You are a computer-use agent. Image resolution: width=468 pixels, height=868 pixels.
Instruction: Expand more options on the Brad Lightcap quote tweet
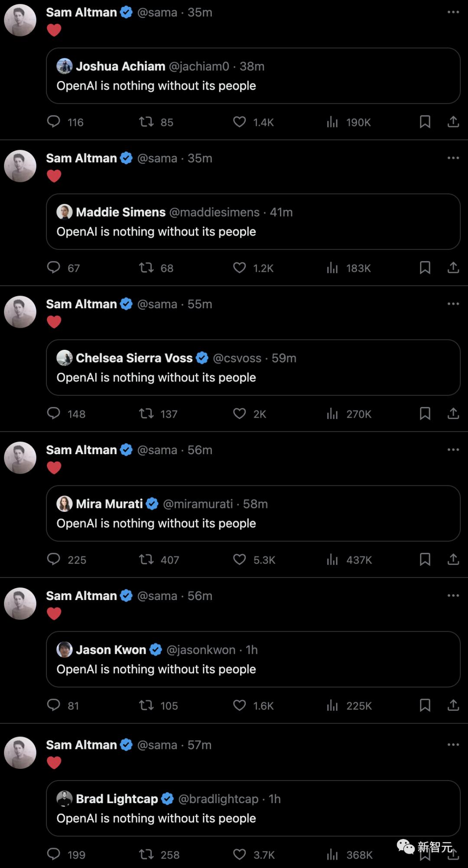pos(453,745)
